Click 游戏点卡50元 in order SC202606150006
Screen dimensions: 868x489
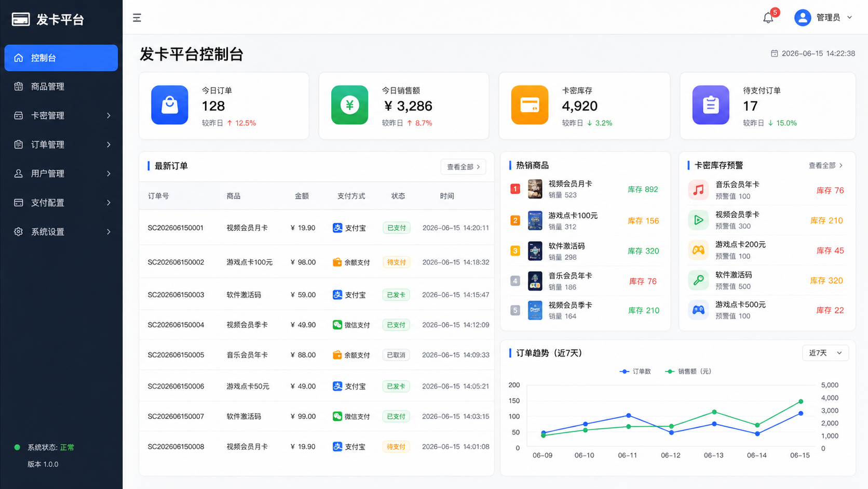coord(248,386)
